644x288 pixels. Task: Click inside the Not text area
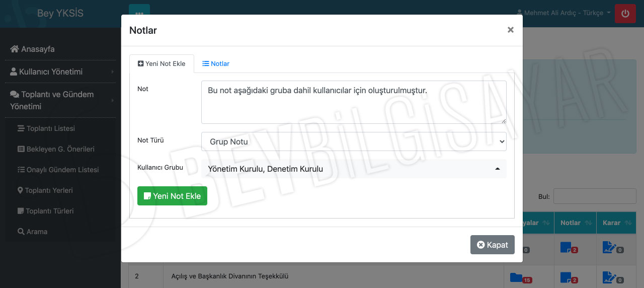[x=353, y=102]
